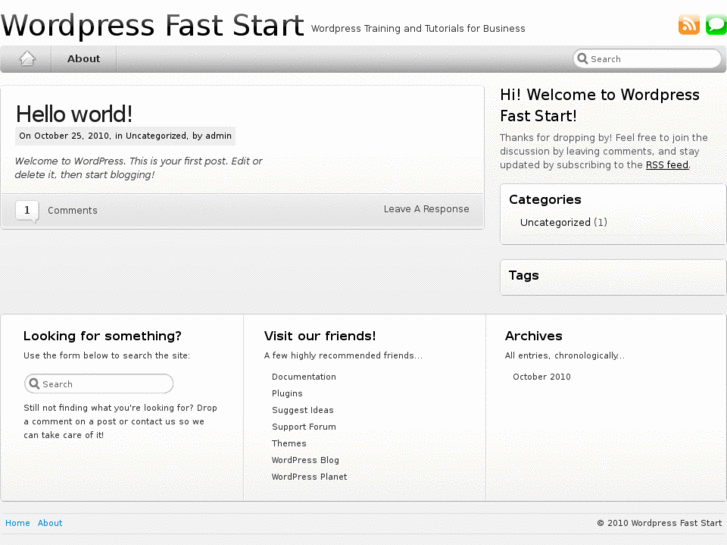This screenshot has width=727, height=545.
Task: Open the Documentation friend link
Action: click(x=304, y=377)
